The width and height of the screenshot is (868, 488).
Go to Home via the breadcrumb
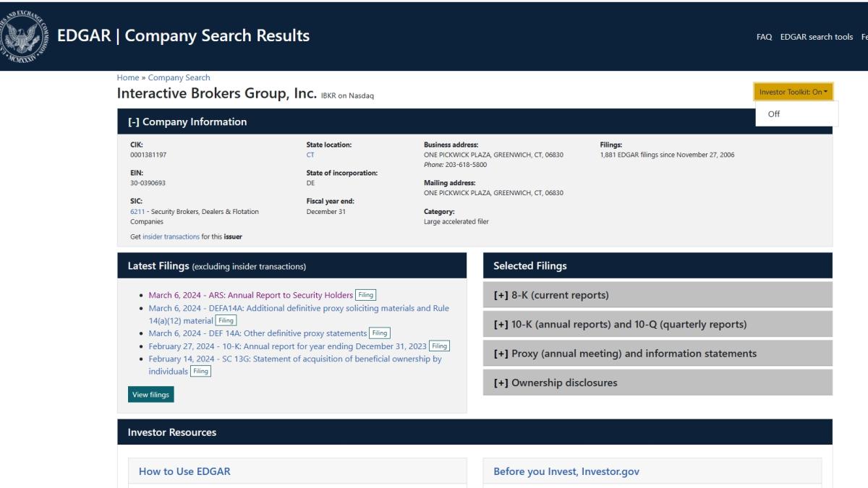(127, 77)
